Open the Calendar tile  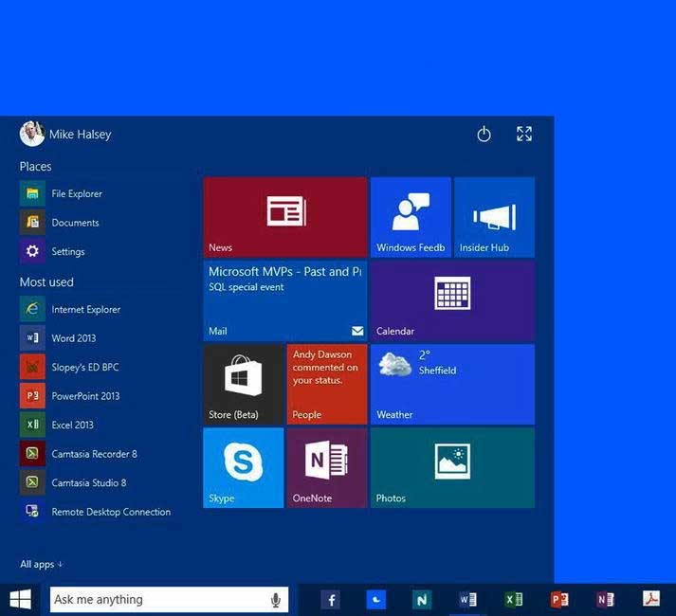tap(451, 300)
